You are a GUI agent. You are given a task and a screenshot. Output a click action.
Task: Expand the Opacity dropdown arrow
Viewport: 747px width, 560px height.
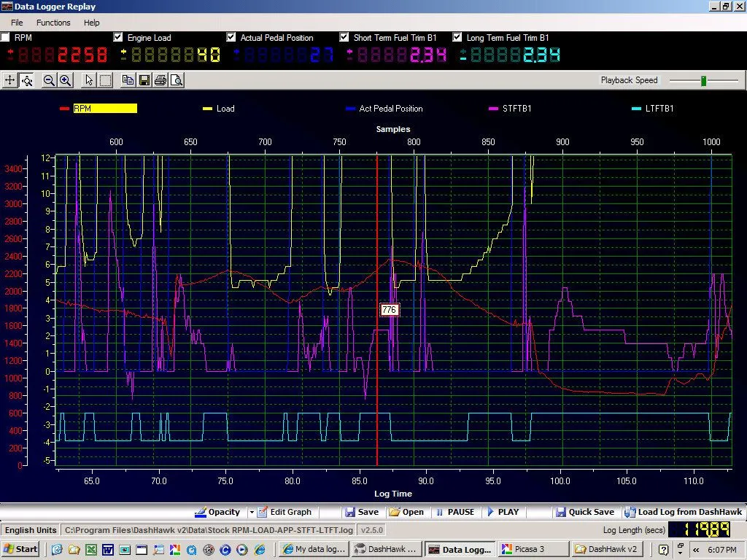[x=252, y=512]
